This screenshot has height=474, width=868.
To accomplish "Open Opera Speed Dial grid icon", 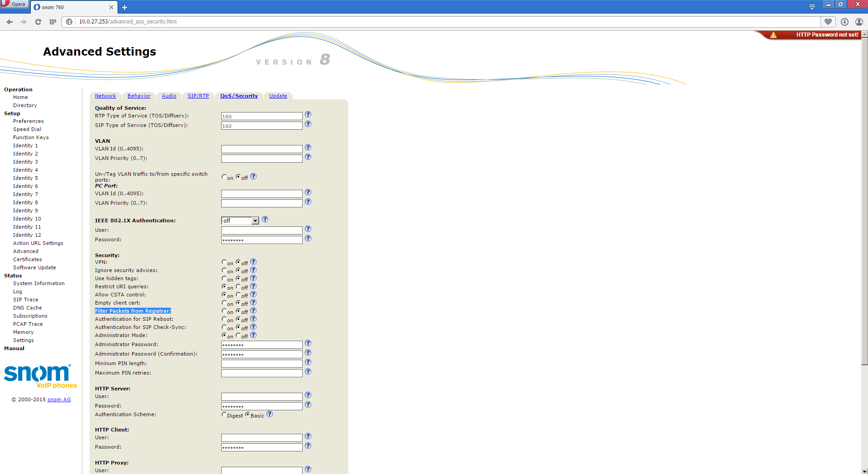I will (52, 22).
